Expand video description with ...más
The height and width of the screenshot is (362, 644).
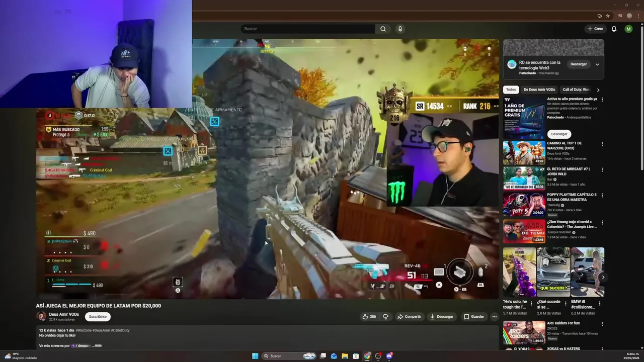[97, 345]
